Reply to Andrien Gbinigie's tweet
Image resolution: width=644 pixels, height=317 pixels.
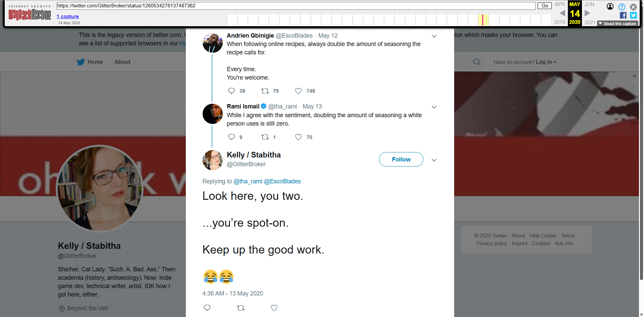pos(231,91)
